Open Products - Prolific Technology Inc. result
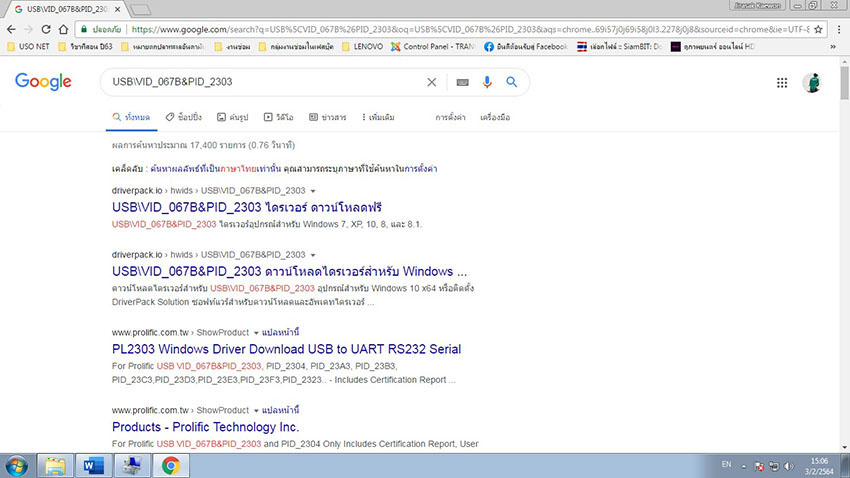850x478 pixels. coord(205,427)
